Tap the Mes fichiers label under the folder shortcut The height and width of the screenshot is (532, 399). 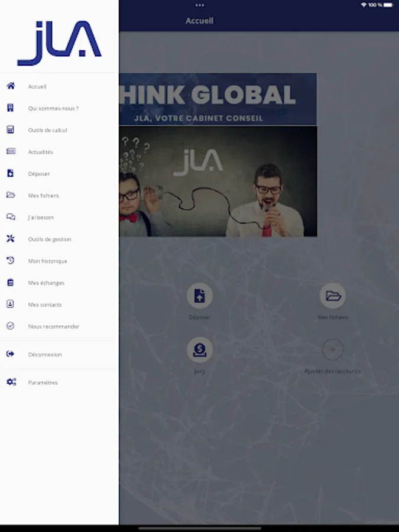[332, 317]
